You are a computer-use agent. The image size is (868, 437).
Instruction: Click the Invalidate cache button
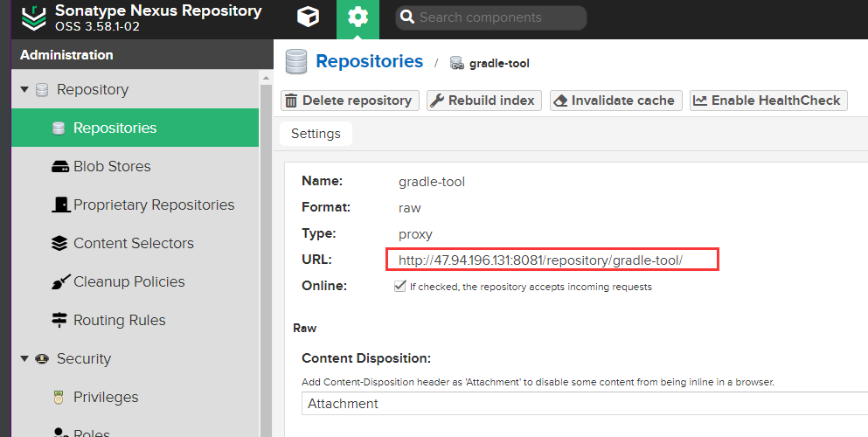click(x=615, y=101)
